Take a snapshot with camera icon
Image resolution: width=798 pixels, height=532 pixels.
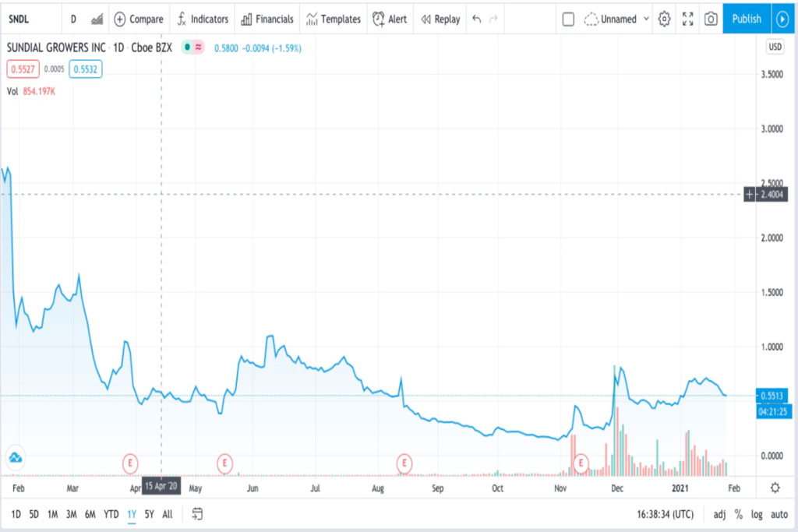[711, 19]
